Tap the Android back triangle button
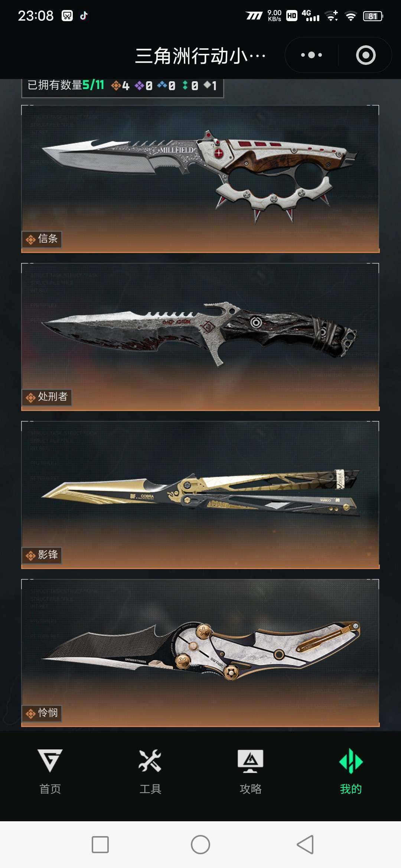Image resolution: width=401 pixels, height=868 pixels. [305, 845]
